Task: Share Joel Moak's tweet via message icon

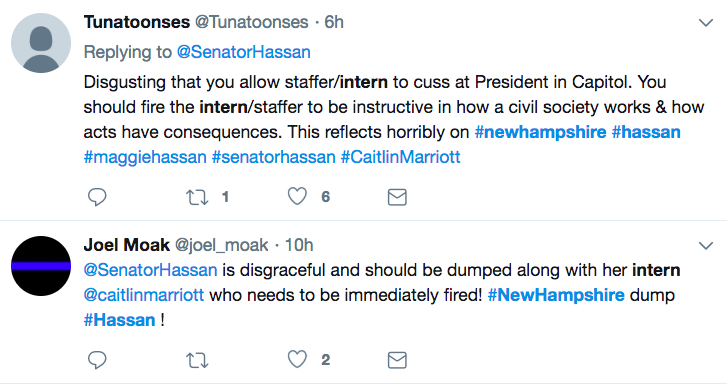Action: tap(397, 361)
